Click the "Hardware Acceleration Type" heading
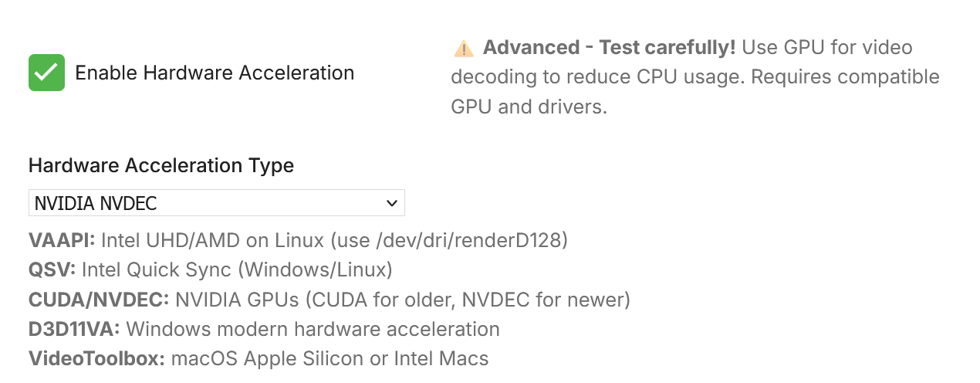Screen dimensions: 980x383 (x=161, y=165)
